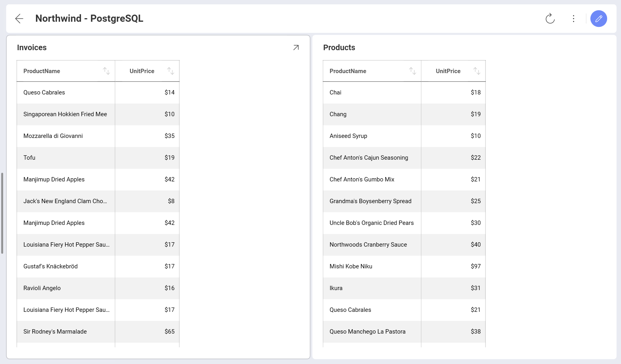Screen dimensions: 621x364
Task: Select the Chang row in Products
Action: coord(404,114)
